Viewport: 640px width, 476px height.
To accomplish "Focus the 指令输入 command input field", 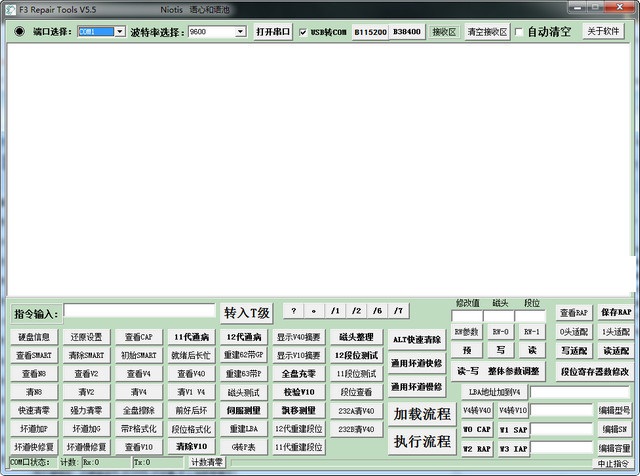I will 139,311.
